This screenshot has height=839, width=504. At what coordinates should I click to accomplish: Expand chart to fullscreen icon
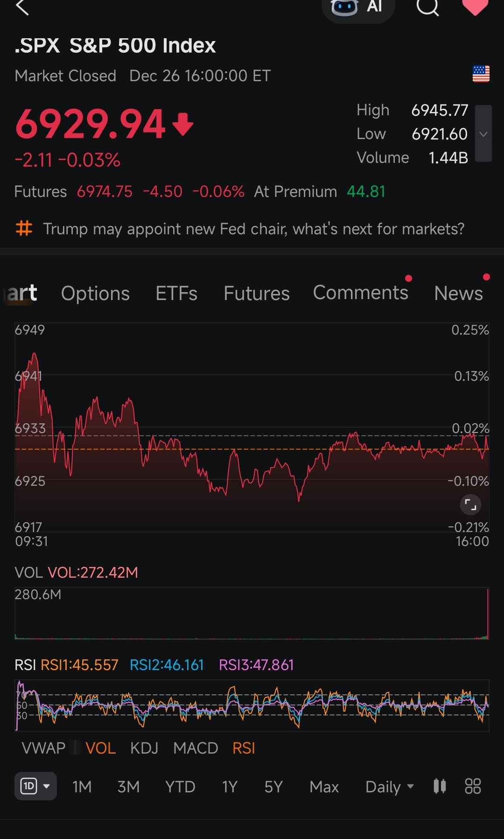[470, 504]
